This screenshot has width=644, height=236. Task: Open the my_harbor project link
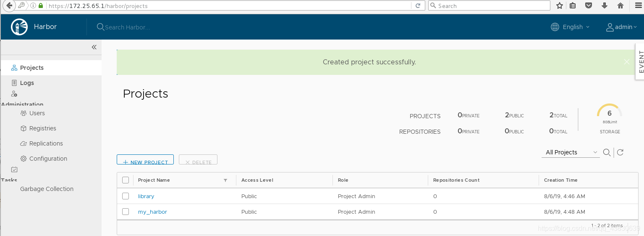pyautogui.click(x=152, y=212)
